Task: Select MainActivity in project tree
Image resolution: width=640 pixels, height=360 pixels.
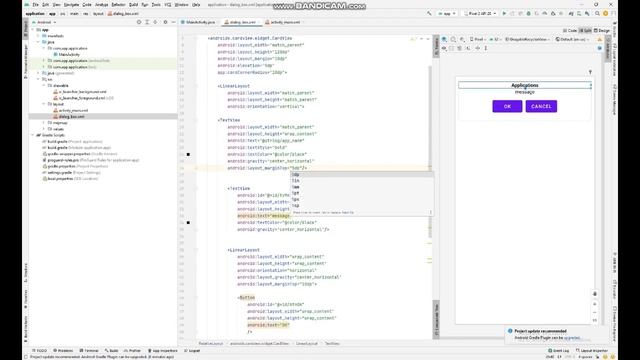Action: 69,54
